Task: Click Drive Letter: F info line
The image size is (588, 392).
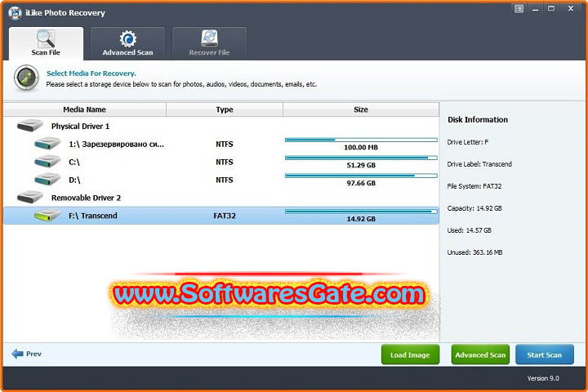Action: tap(468, 142)
